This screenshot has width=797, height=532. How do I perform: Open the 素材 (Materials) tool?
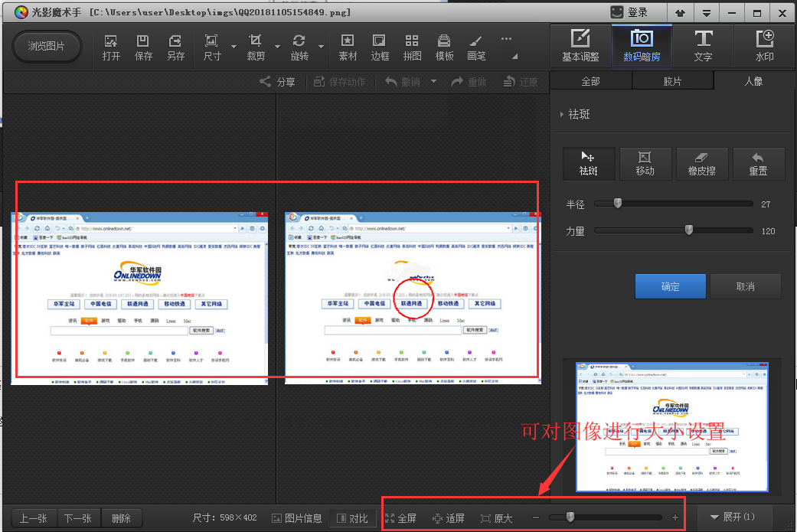pyautogui.click(x=348, y=47)
